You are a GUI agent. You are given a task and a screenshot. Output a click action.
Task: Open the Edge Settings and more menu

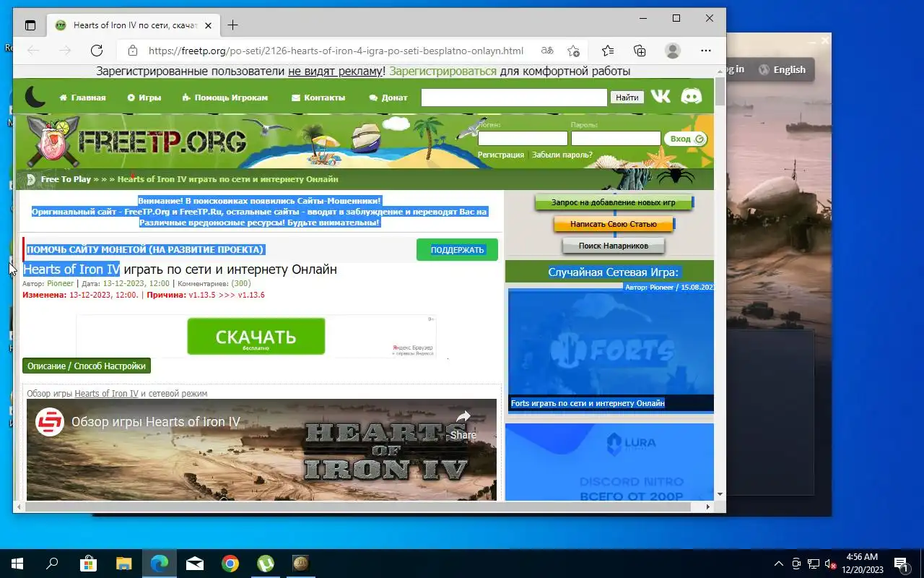706,51
